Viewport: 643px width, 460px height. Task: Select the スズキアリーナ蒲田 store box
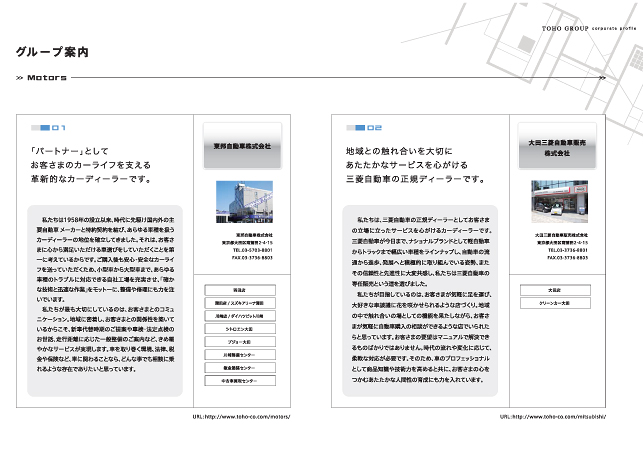coord(240,303)
